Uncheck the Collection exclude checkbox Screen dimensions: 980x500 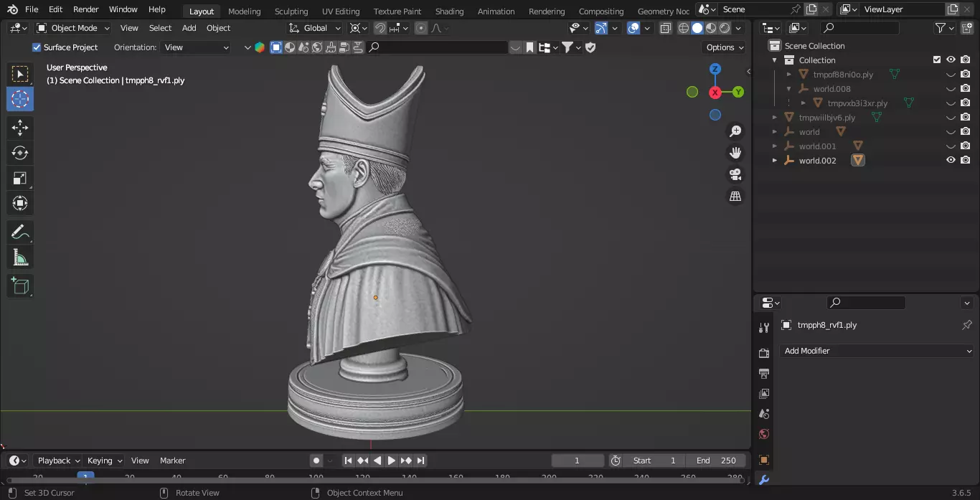tap(937, 60)
